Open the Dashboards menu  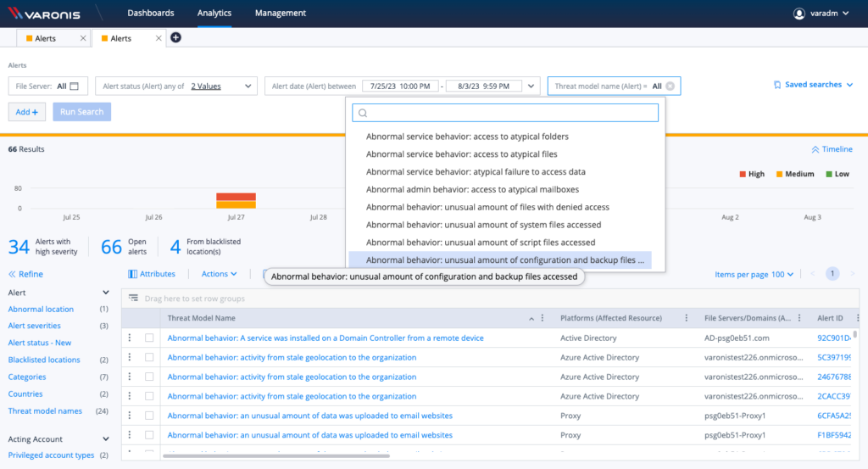click(x=151, y=13)
